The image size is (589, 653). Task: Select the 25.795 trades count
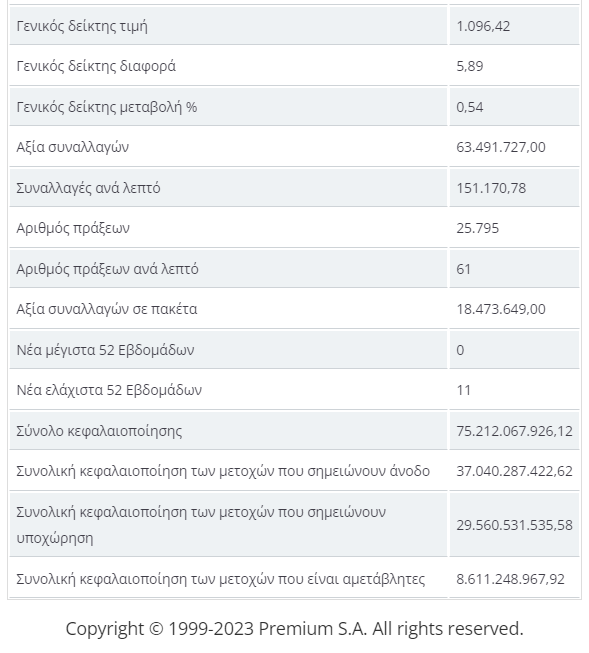477,228
